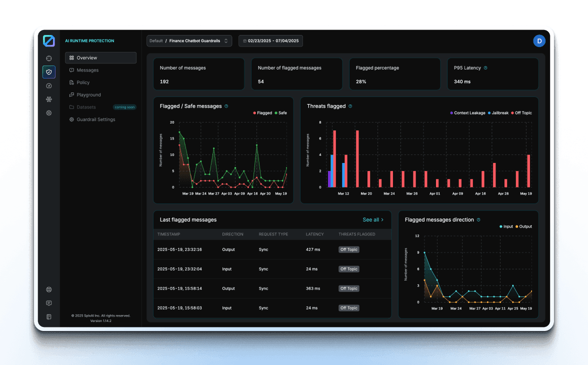588x365 pixels.
Task: Click the 427 ms latency value
Action: coord(313,249)
